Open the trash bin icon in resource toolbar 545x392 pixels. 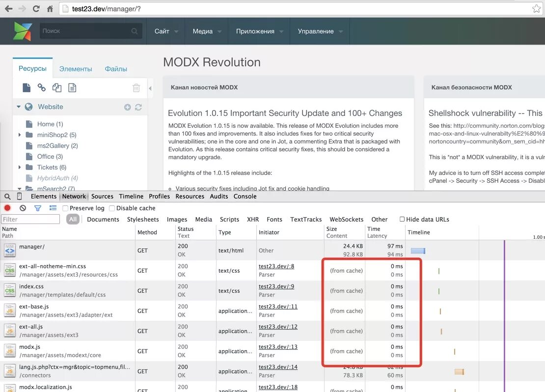coord(136,87)
